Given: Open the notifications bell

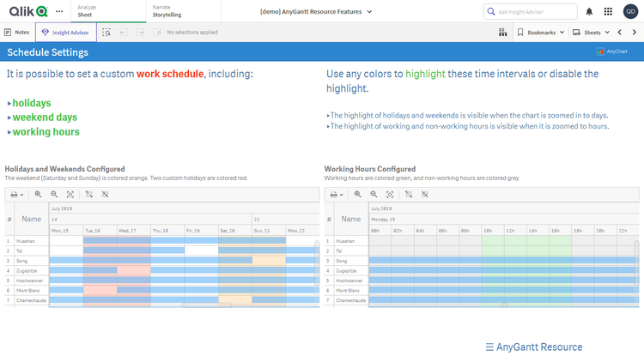Looking at the screenshot, I should (589, 11).
